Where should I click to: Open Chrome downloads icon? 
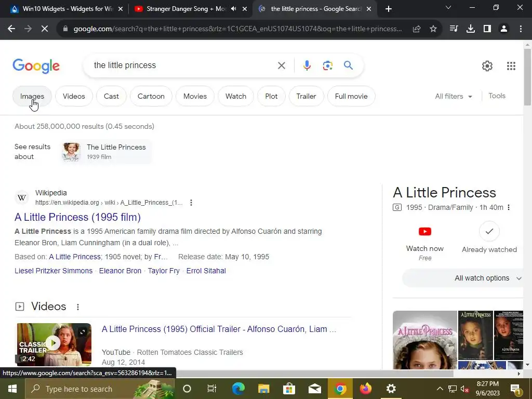(x=471, y=29)
